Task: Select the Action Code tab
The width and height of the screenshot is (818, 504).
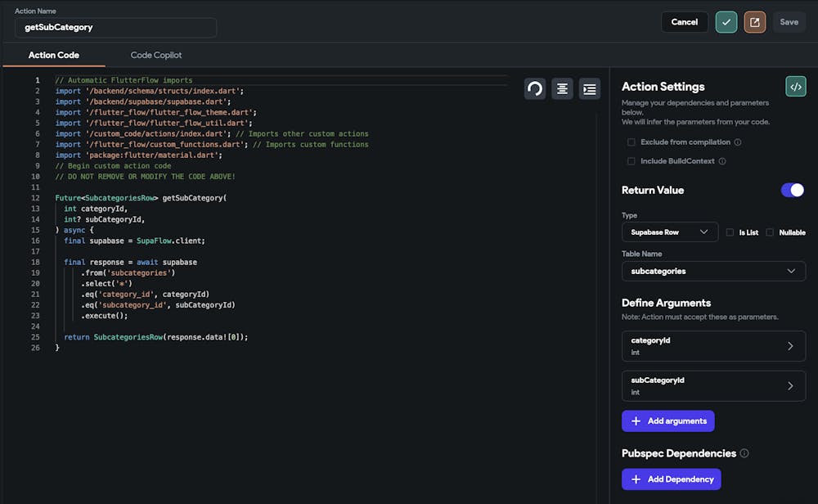Action: pos(54,55)
